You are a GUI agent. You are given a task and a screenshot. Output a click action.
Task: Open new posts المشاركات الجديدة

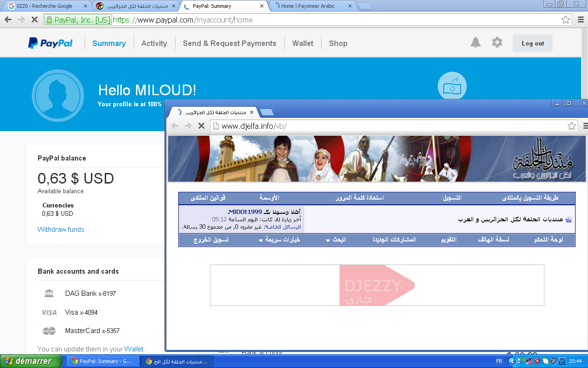[394, 240]
